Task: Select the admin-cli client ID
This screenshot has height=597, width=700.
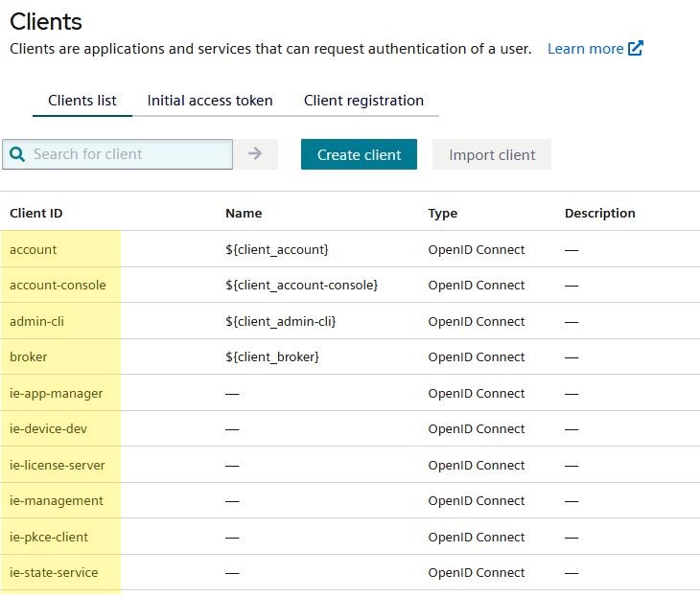Action: [x=37, y=321]
